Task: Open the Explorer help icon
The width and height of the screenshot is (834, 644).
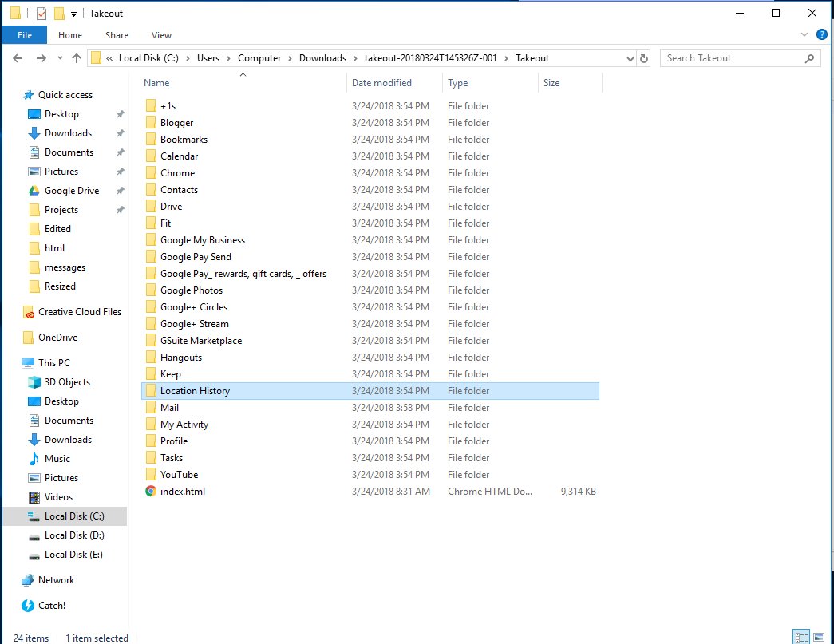Action: tap(821, 35)
